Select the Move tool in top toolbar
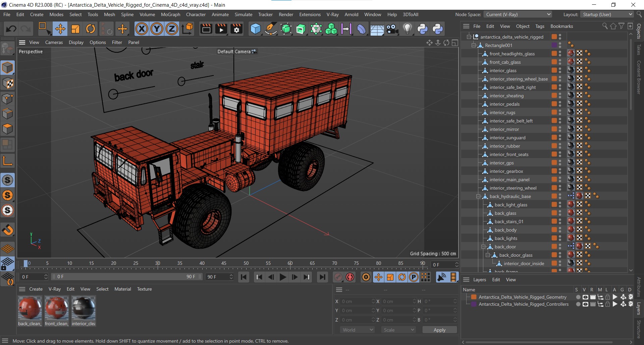 click(x=60, y=29)
